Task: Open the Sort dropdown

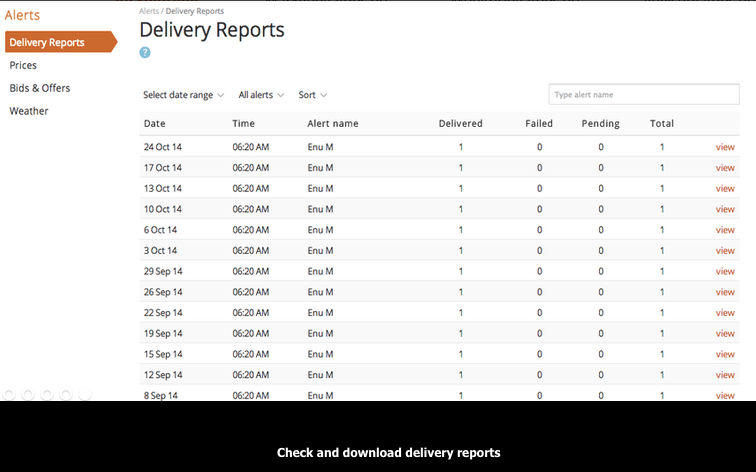Action: click(x=312, y=95)
